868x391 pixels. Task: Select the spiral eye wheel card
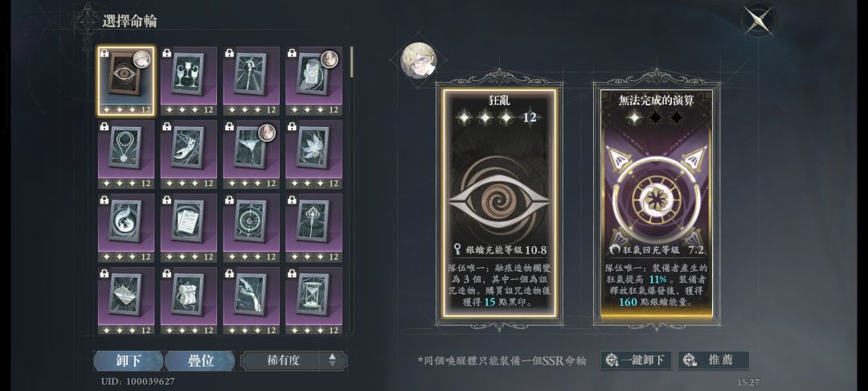(x=125, y=81)
